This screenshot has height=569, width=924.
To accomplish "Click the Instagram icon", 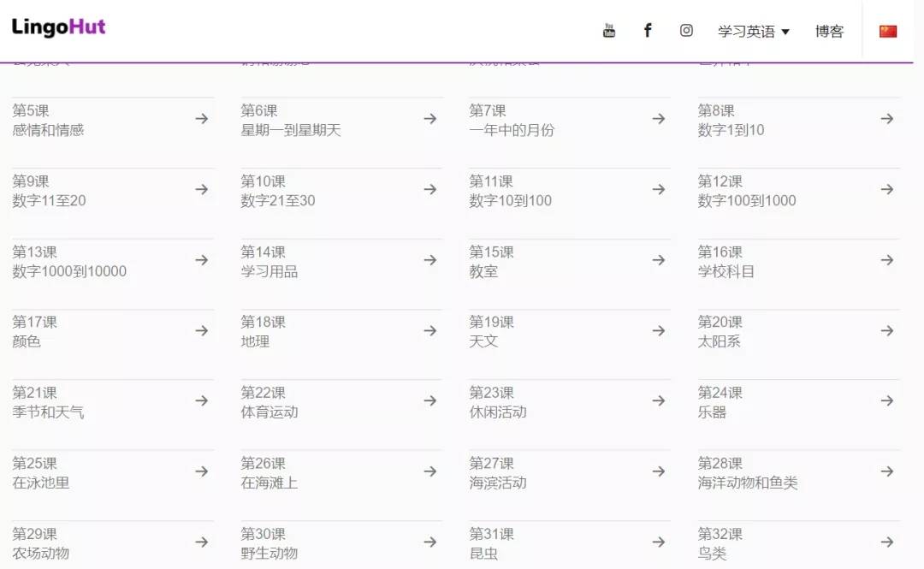I will pos(686,30).
